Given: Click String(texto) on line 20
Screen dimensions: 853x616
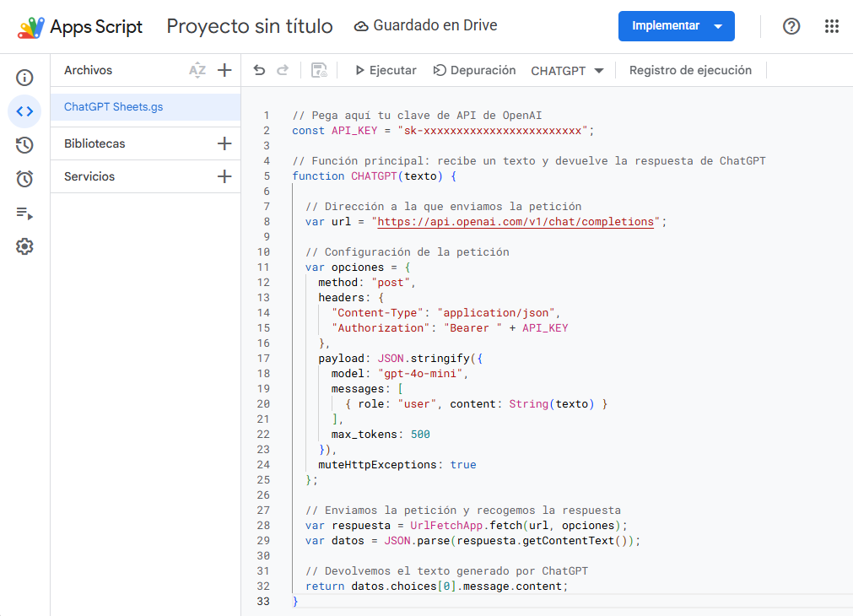Looking at the screenshot, I should tap(552, 403).
